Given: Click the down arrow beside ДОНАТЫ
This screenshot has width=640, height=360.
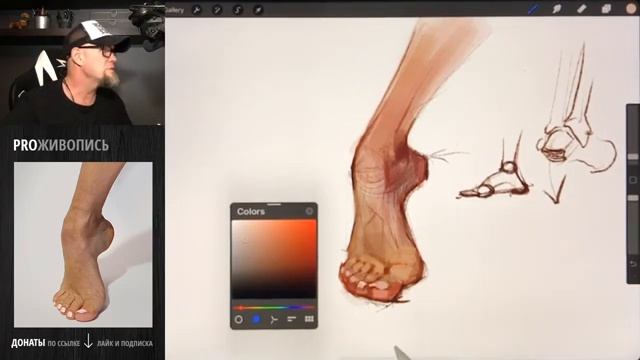Looking at the screenshot, I should (x=88, y=341).
